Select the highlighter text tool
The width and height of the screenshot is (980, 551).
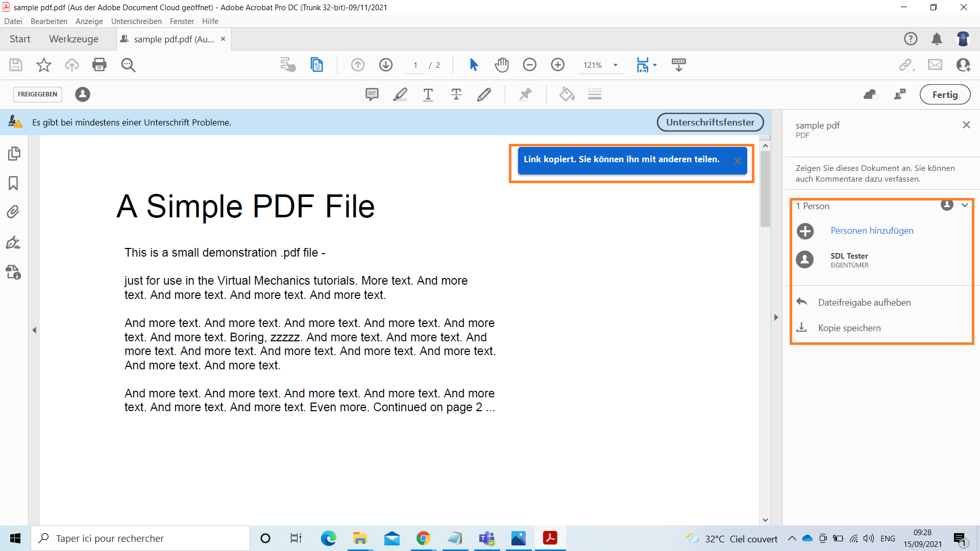pyautogui.click(x=400, y=94)
